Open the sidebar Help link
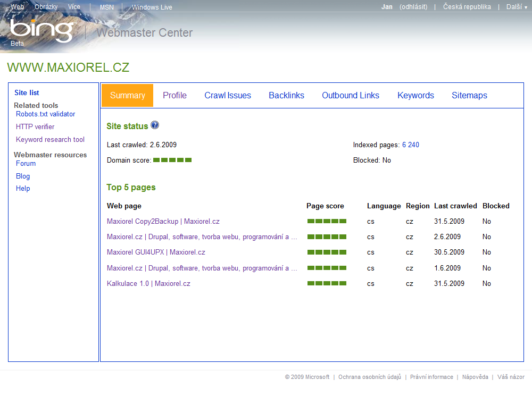 [23, 188]
